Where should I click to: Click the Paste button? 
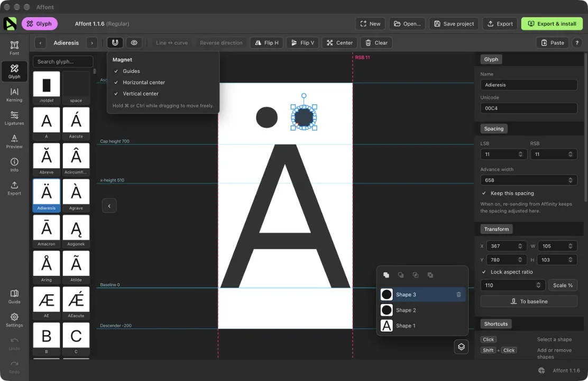(553, 43)
